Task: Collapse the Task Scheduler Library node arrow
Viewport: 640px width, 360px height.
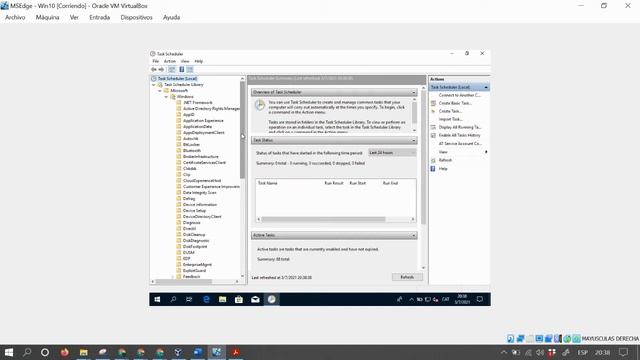Action: click(154, 85)
